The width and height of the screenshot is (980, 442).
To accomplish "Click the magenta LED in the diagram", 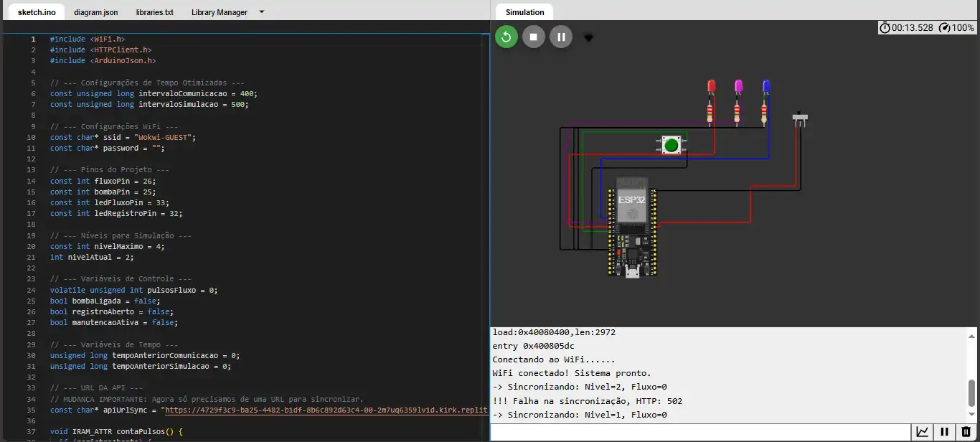I will click(x=738, y=88).
